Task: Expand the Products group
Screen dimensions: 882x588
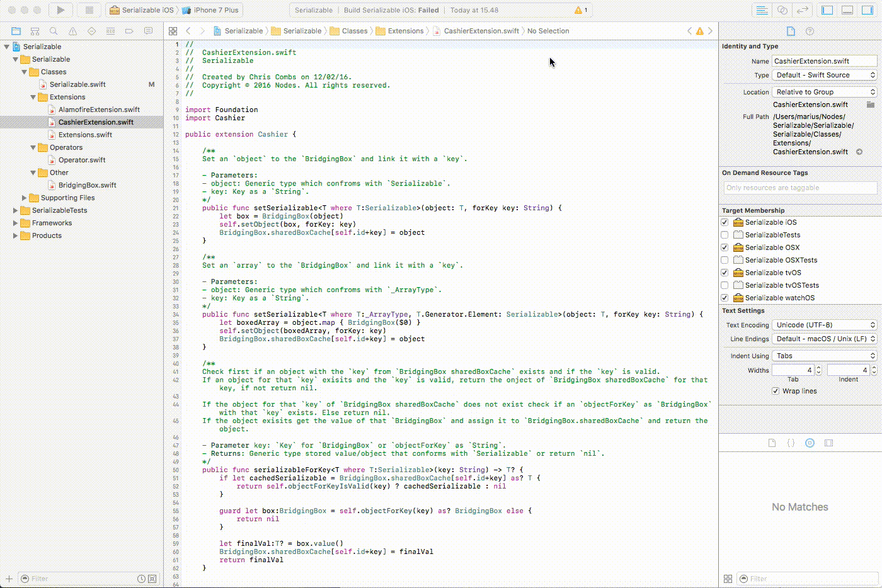Action: [16, 235]
